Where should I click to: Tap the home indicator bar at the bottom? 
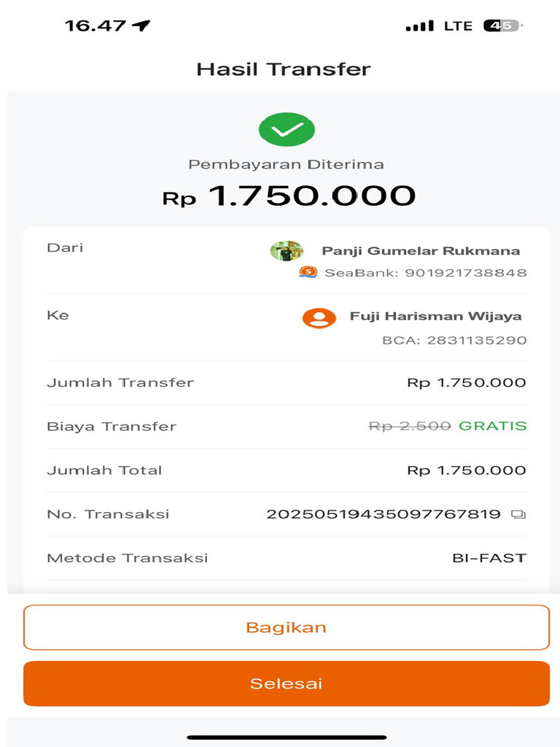coord(286,738)
